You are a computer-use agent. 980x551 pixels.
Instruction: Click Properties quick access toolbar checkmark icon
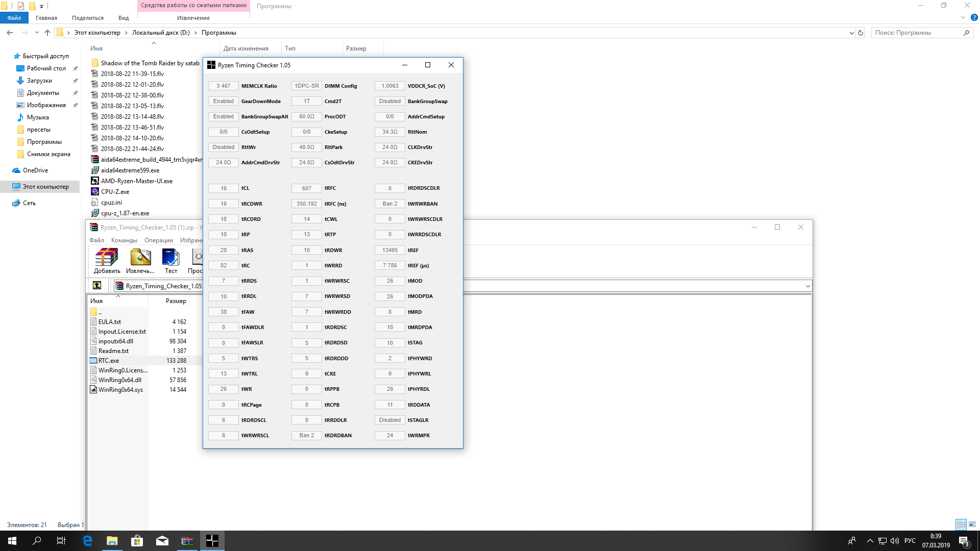(x=20, y=6)
